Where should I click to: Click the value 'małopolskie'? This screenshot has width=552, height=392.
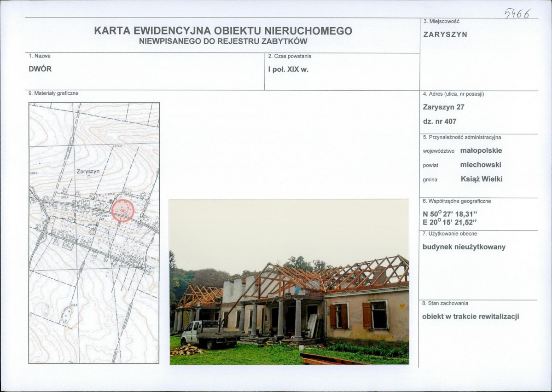[x=481, y=150]
